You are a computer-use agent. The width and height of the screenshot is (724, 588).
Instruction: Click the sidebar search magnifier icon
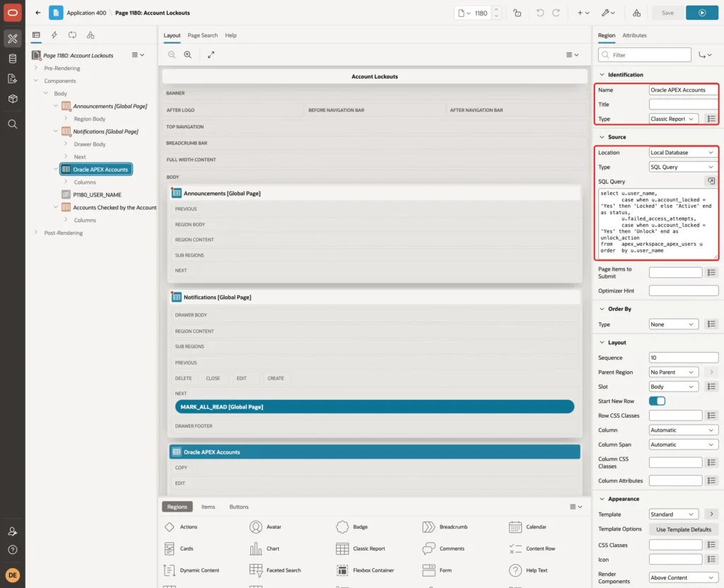pyautogui.click(x=13, y=124)
